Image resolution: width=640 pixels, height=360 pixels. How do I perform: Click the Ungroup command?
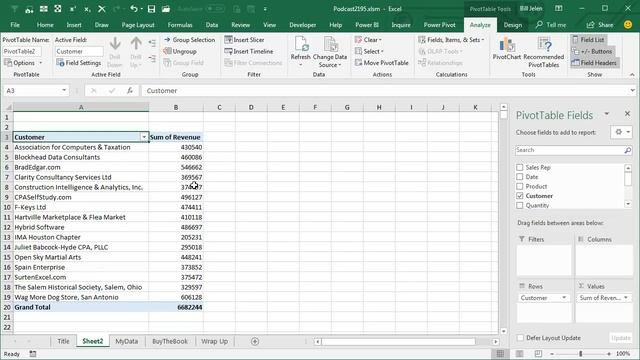click(180, 51)
